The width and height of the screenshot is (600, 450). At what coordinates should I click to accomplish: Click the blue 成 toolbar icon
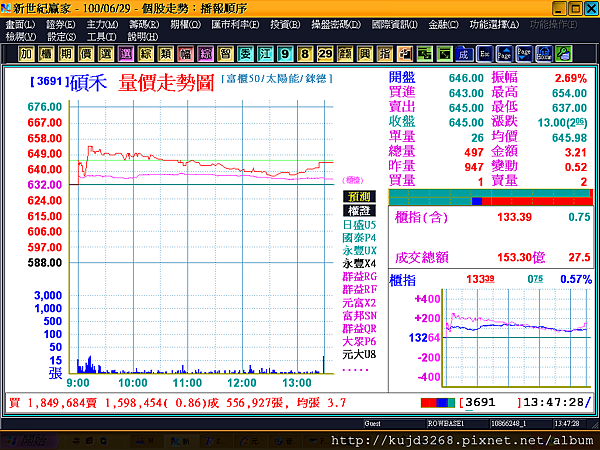(464, 54)
